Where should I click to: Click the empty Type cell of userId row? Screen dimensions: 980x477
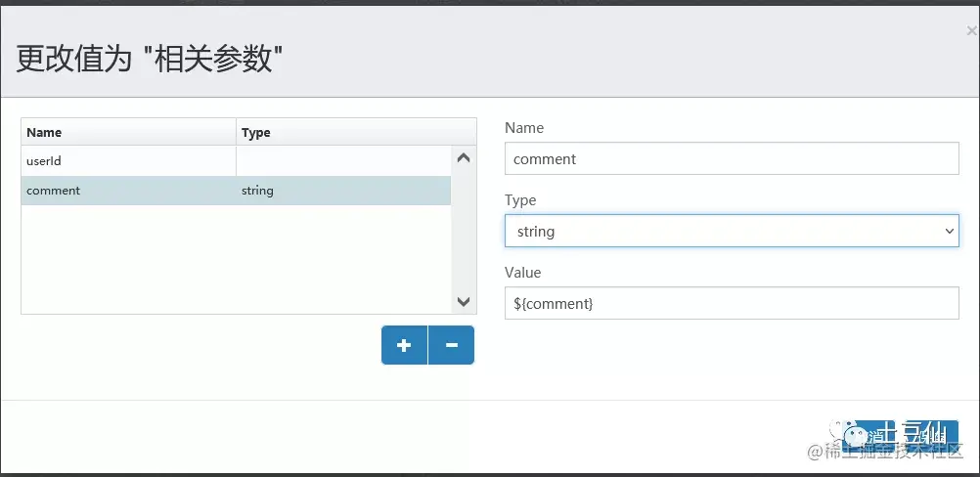click(343, 161)
